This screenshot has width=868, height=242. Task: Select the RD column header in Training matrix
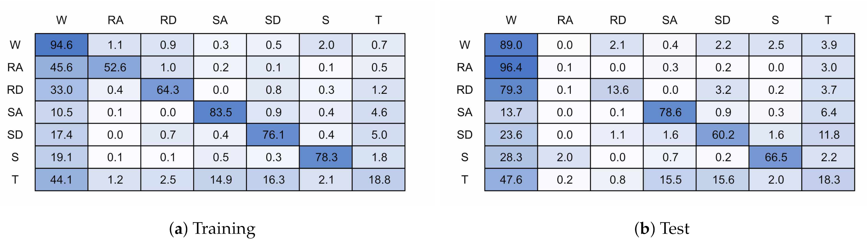168,20
